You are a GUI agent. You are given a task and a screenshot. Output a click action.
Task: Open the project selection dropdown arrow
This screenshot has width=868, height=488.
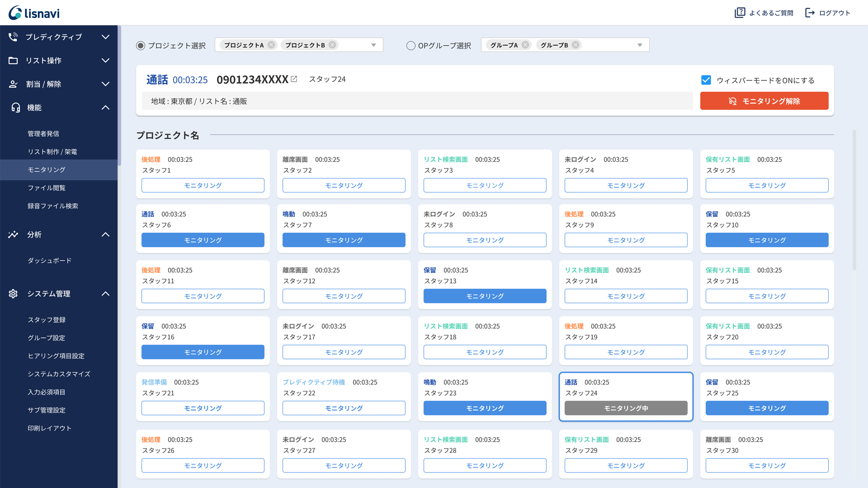(373, 45)
